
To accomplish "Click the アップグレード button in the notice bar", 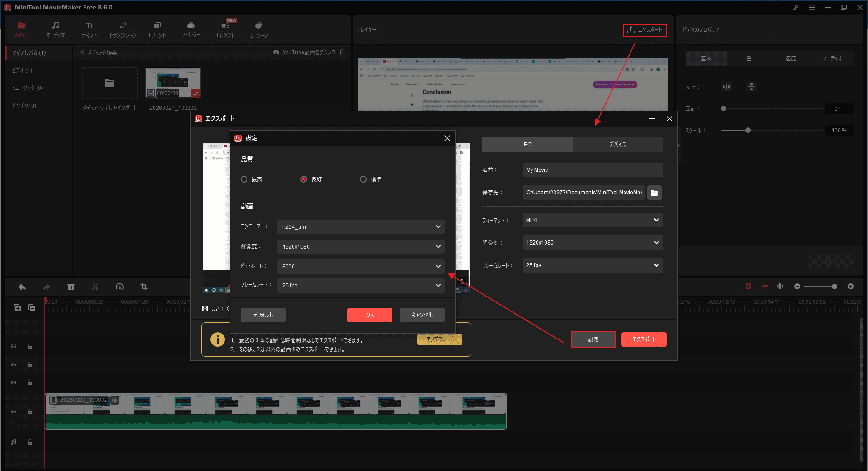I will click(439, 339).
